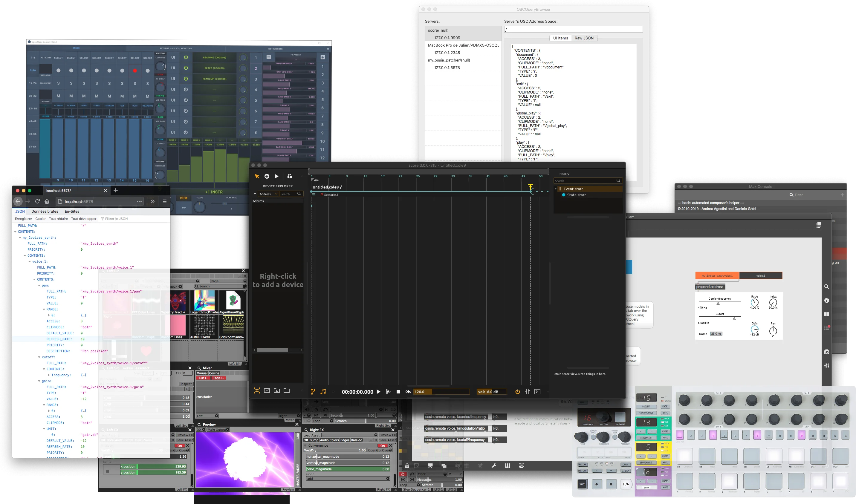Open the console prompt icon in score transport

point(537,392)
